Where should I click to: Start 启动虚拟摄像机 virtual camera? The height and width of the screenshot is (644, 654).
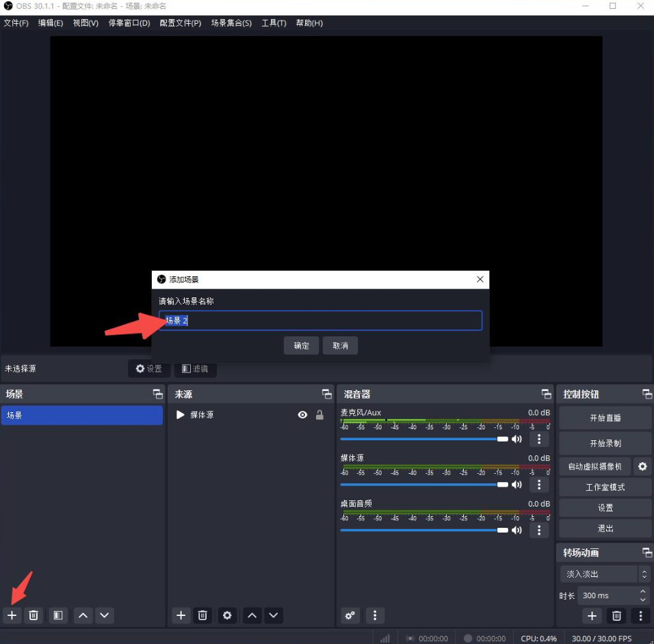tap(594, 466)
